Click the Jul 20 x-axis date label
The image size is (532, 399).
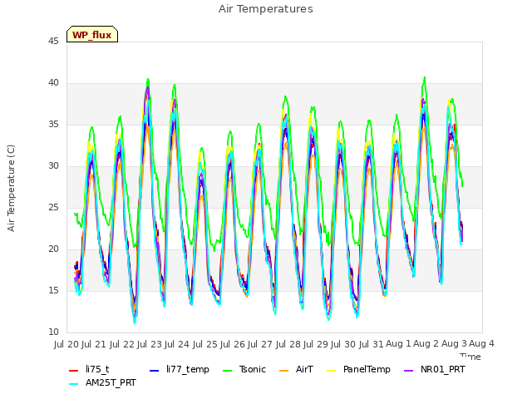[x=66, y=344]
